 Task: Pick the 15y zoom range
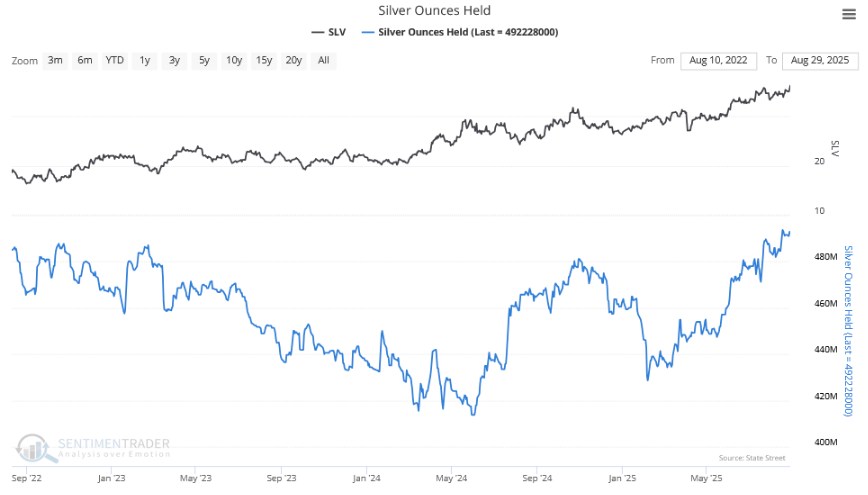pyautogui.click(x=264, y=60)
